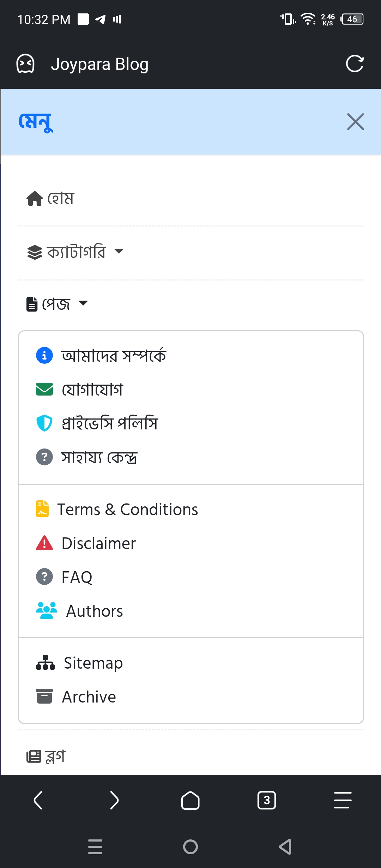The height and width of the screenshot is (868, 381).
Task: Tap the browser home button
Action: pyautogui.click(x=190, y=800)
